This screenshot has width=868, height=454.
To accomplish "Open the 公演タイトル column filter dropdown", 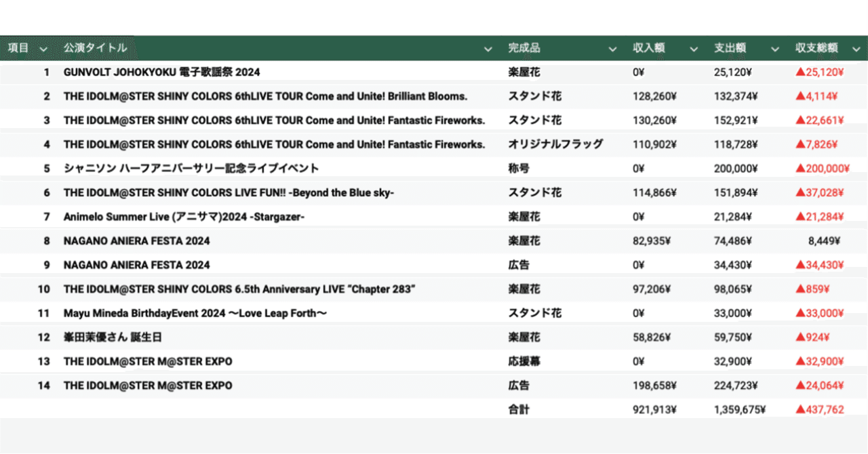I will tap(488, 49).
